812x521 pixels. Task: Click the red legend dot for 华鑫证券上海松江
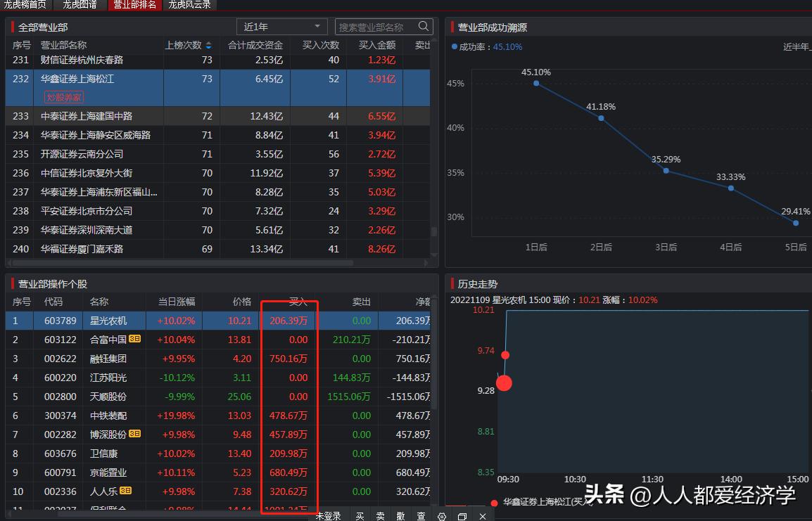tap(494, 503)
